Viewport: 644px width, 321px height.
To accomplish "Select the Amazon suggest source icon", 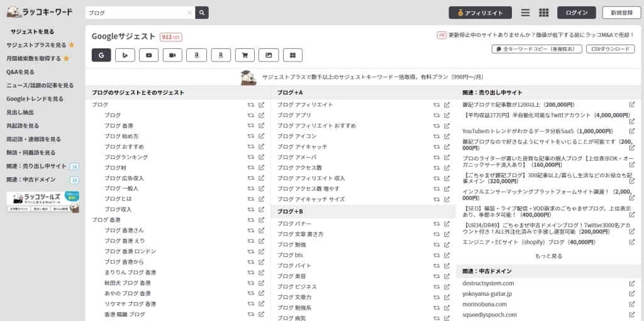I will point(196,55).
